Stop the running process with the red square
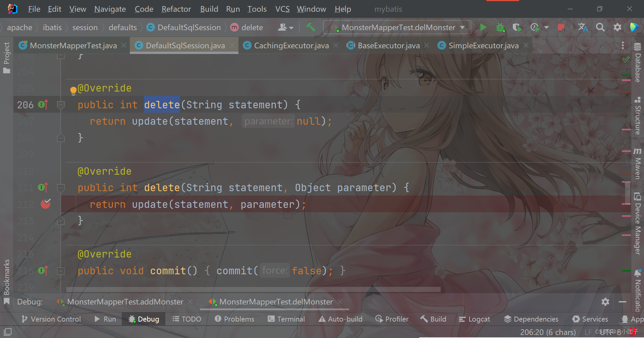The width and height of the screenshot is (644, 338). (x=561, y=27)
